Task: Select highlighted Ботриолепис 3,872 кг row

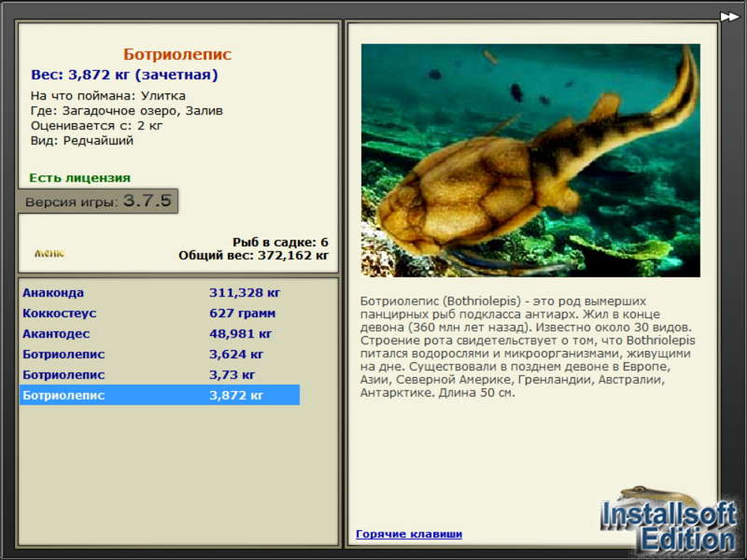Action: (160, 395)
